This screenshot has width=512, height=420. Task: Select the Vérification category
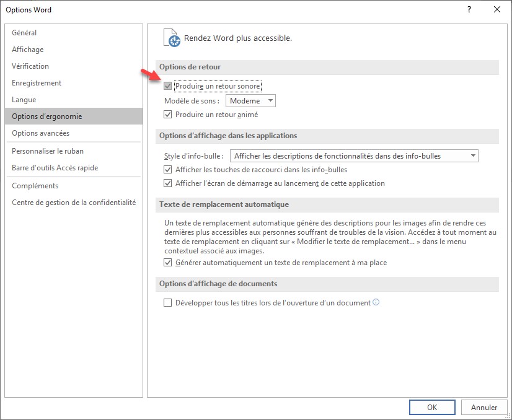[x=30, y=66]
